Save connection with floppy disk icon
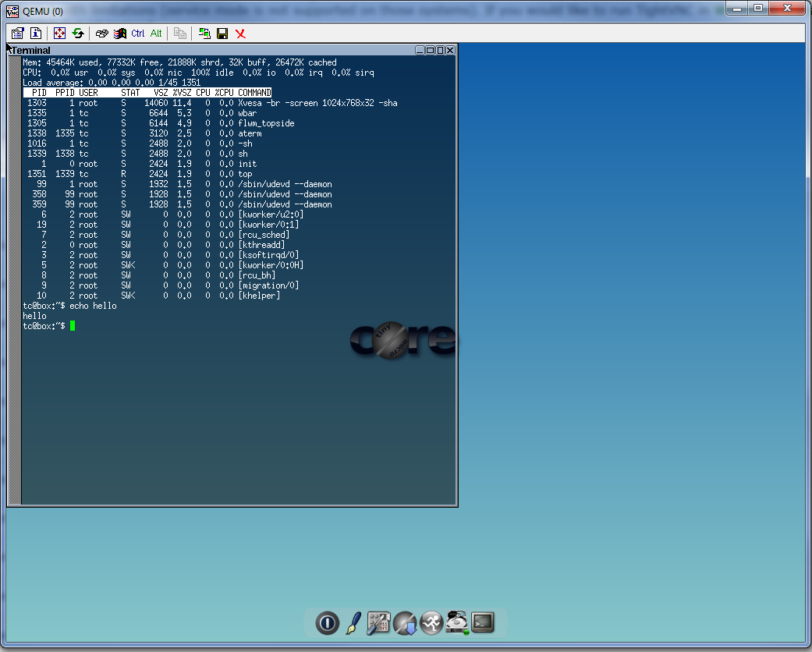Viewport: 812px width, 652px height. [222, 34]
